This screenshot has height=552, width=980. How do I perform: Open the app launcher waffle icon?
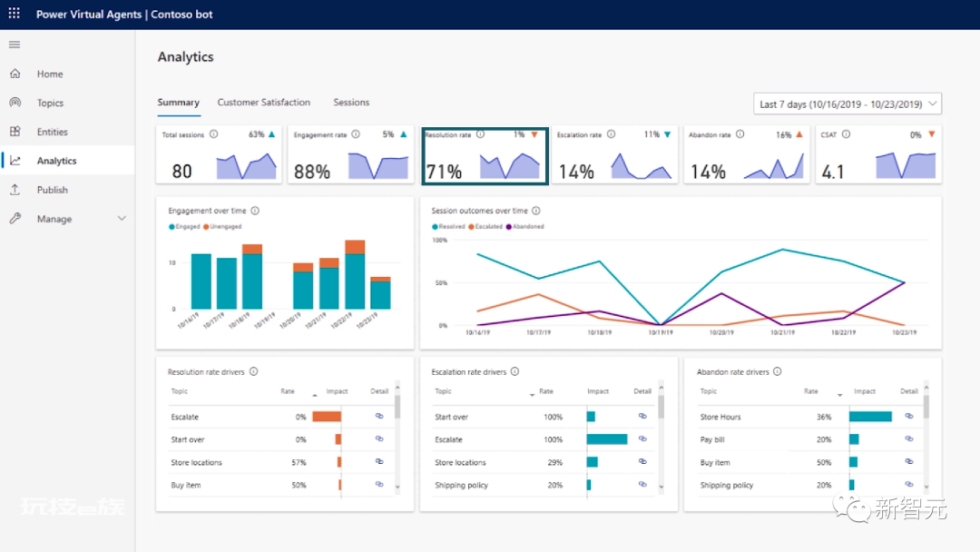click(14, 13)
